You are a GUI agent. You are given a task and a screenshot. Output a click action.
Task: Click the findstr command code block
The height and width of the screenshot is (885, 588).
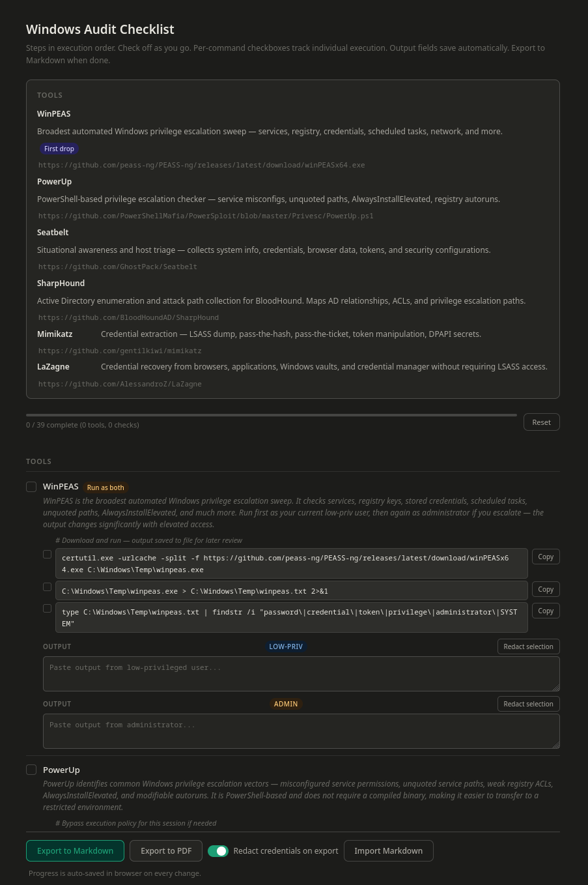292,618
